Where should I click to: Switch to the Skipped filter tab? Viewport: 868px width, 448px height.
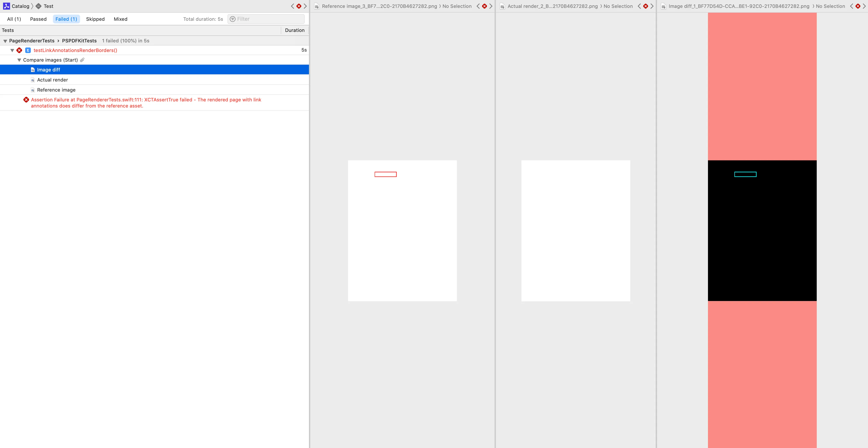(x=95, y=19)
